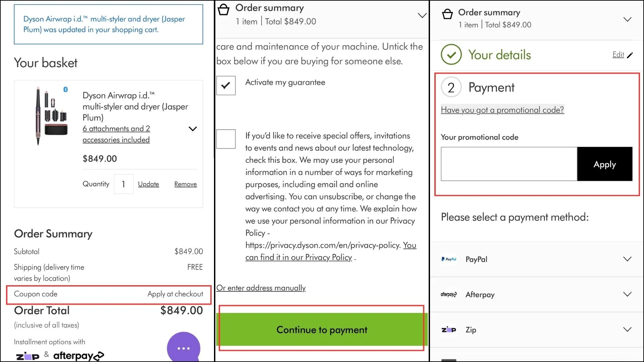
Task: Click the black Apply button
Action: (x=604, y=164)
